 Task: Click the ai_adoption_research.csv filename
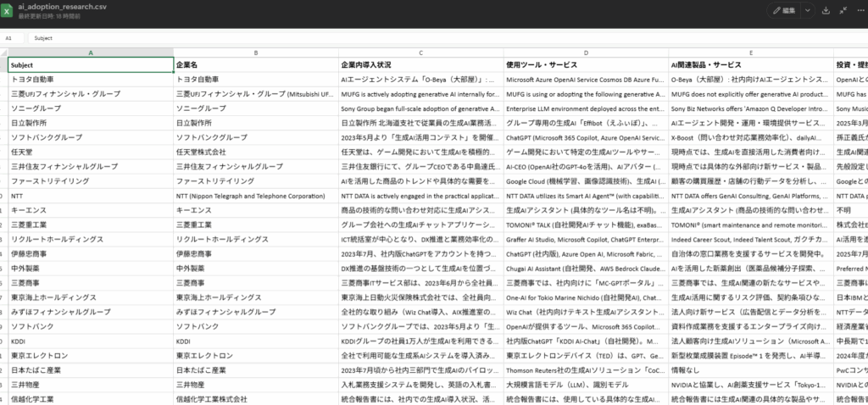click(x=63, y=7)
